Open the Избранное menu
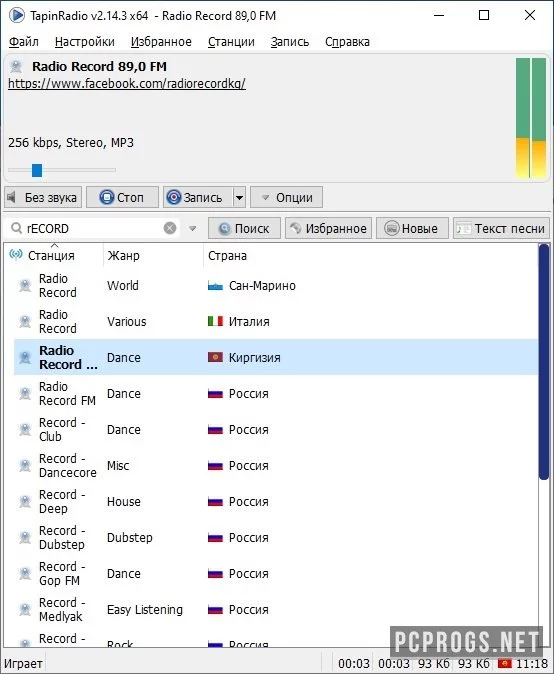Screen dimensions: 554x674 (161, 42)
